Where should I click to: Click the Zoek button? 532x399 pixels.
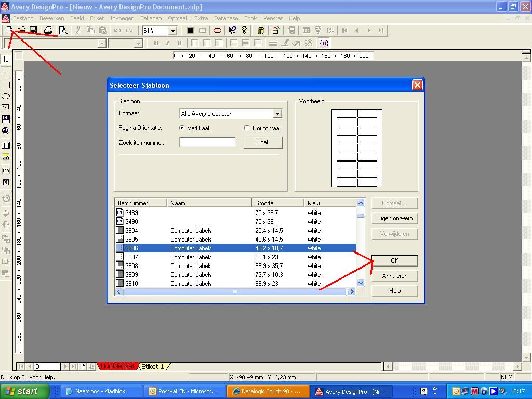tap(263, 142)
